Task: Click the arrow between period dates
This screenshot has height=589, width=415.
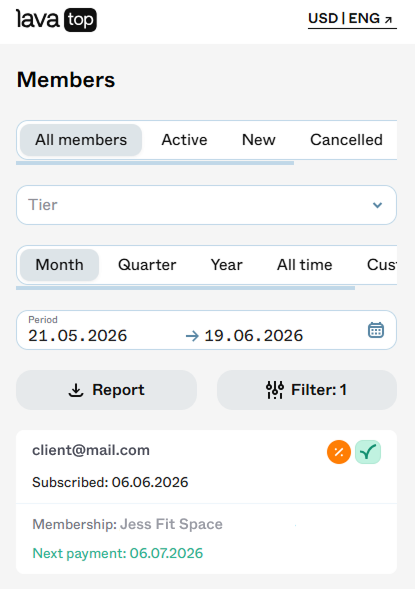Action: [x=192, y=335]
